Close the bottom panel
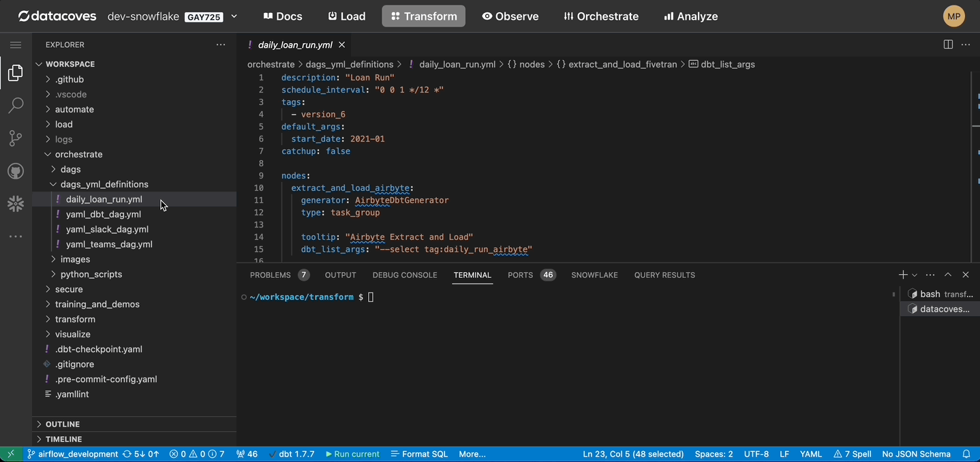The height and width of the screenshot is (462, 980). point(965,275)
